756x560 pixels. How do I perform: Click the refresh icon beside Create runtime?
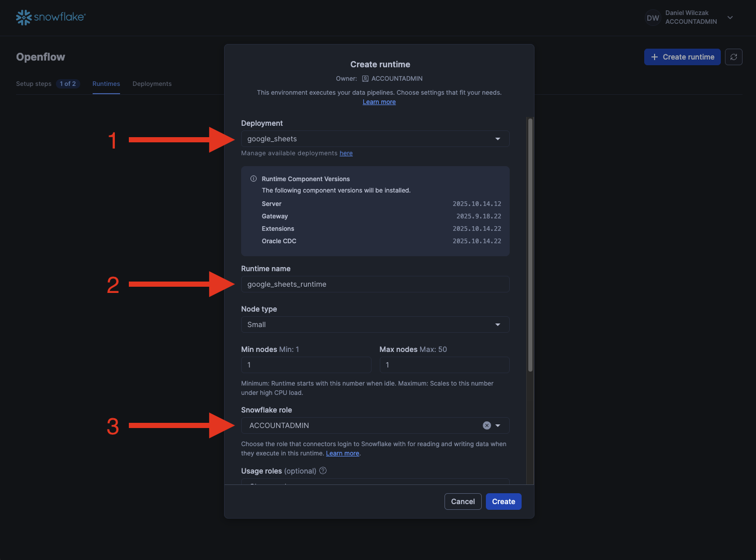pyautogui.click(x=733, y=57)
